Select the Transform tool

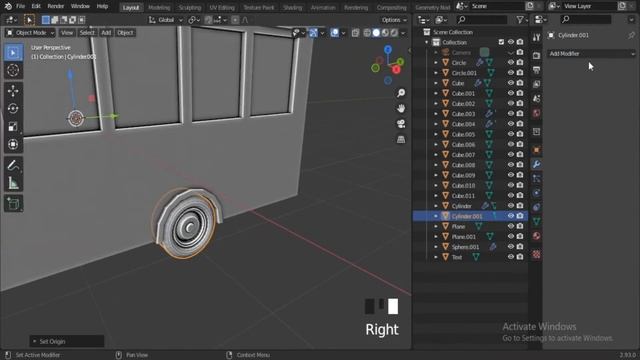(x=13, y=144)
